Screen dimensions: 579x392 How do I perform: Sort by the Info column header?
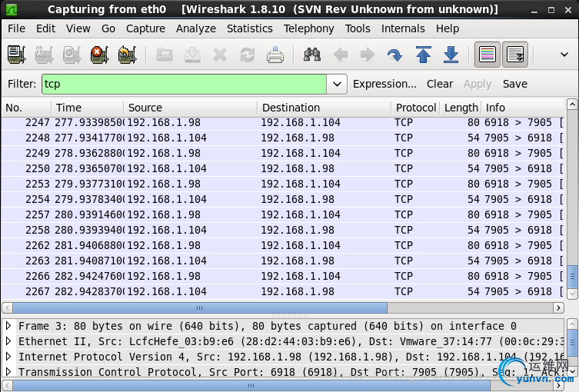coord(523,108)
